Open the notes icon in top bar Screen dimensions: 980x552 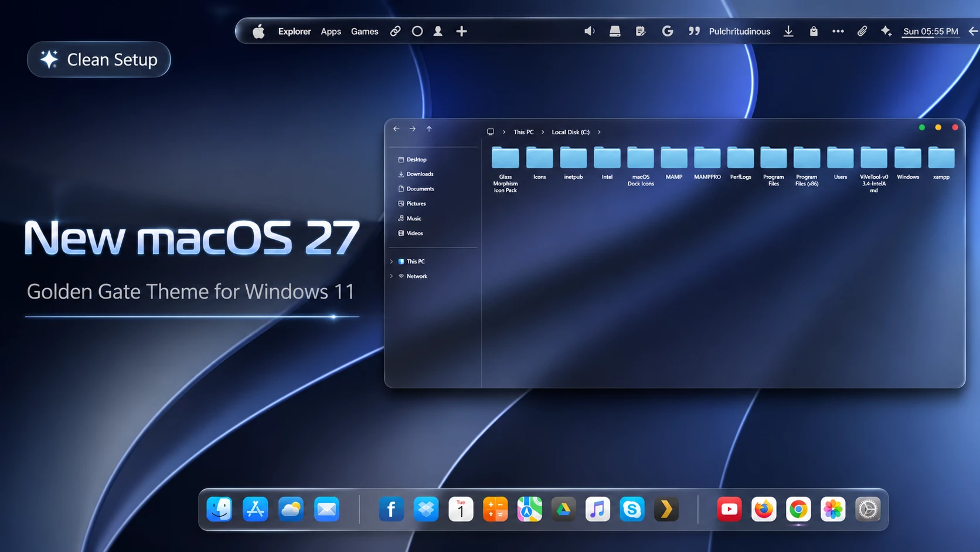tap(641, 31)
